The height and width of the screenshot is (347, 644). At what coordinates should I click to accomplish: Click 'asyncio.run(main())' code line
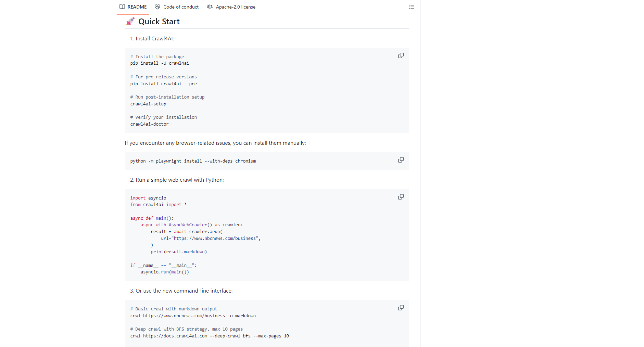pyautogui.click(x=165, y=272)
